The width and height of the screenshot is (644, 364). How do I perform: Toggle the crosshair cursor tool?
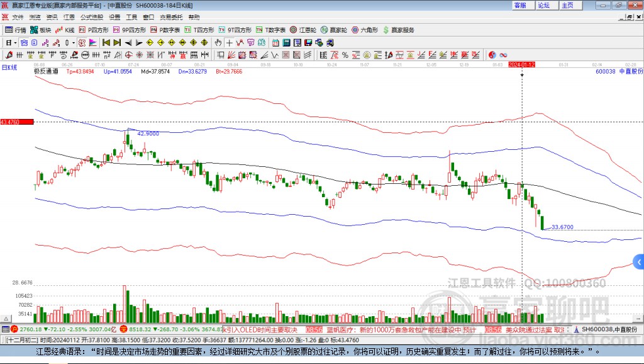230,43
